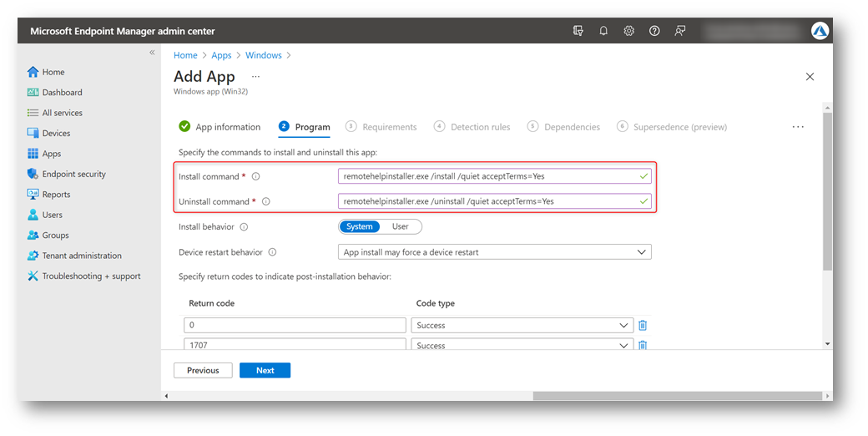Open Code type dropdown for code 1707
This screenshot has width=868, height=436.
tap(522, 345)
